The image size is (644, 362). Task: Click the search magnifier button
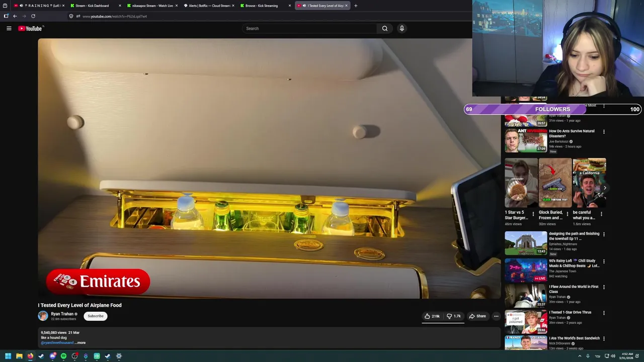coord(385,29)
